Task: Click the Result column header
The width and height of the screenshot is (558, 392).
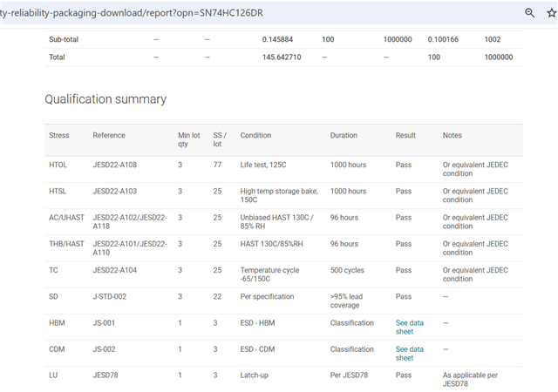Action: [405, 136]
